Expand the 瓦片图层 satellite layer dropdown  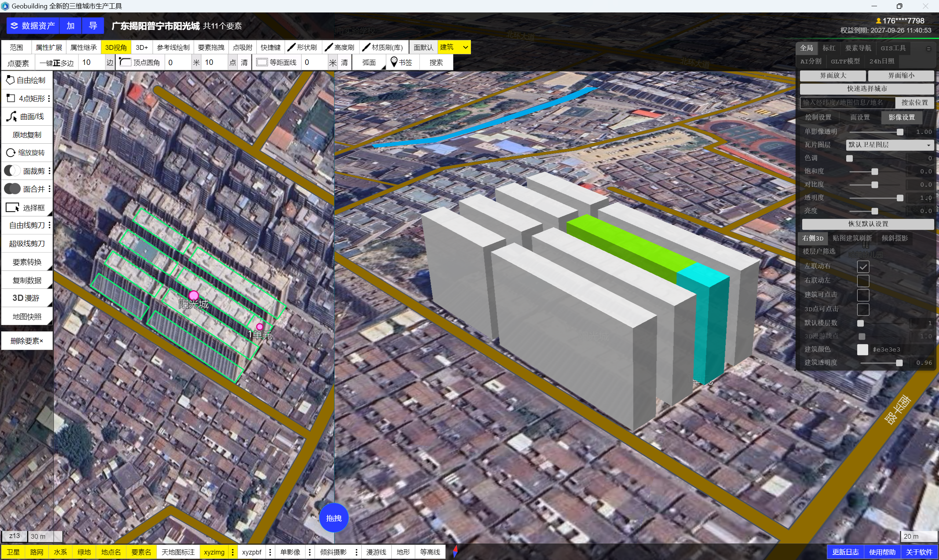click(889, 145)
